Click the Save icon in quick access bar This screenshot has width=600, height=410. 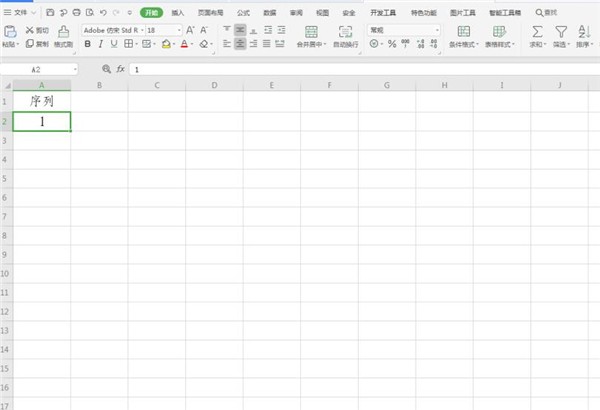(50, 13)
